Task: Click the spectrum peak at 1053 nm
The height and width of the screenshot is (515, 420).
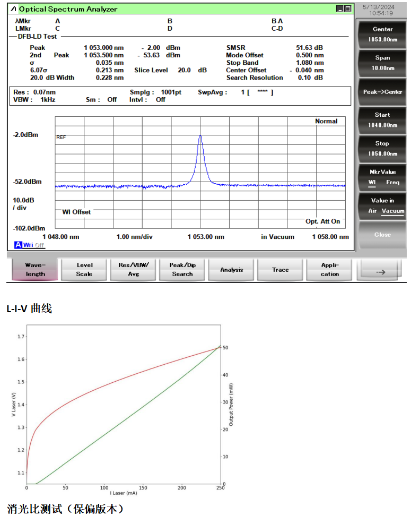Action: (x=200, y=136)
